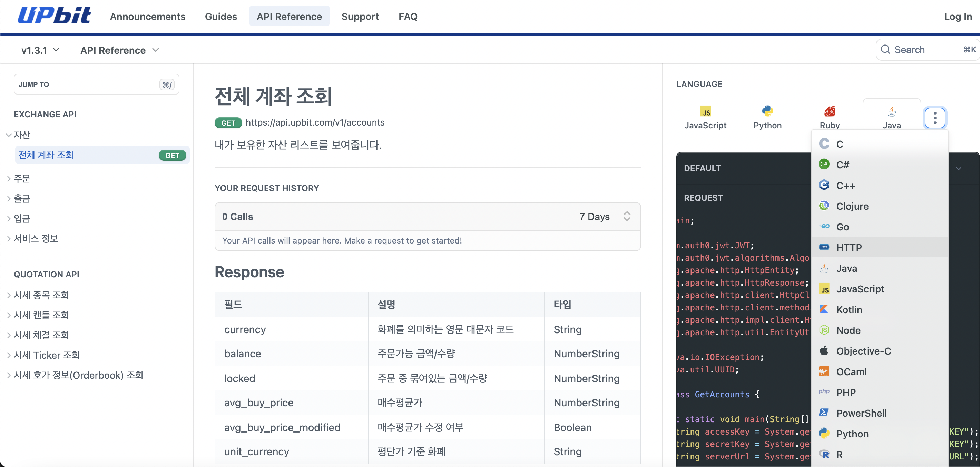
Task: Choose Go in the language menu
Action: tap(842, 227)
